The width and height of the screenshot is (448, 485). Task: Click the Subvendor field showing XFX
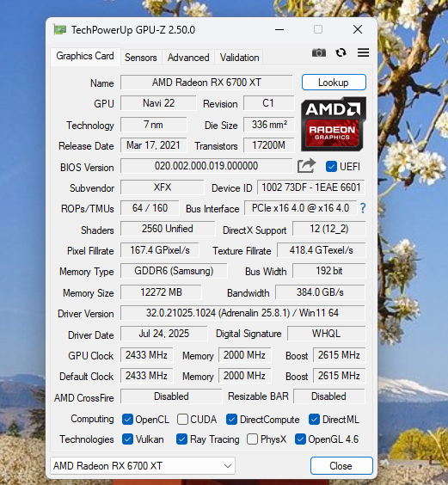tap(163, 187)
